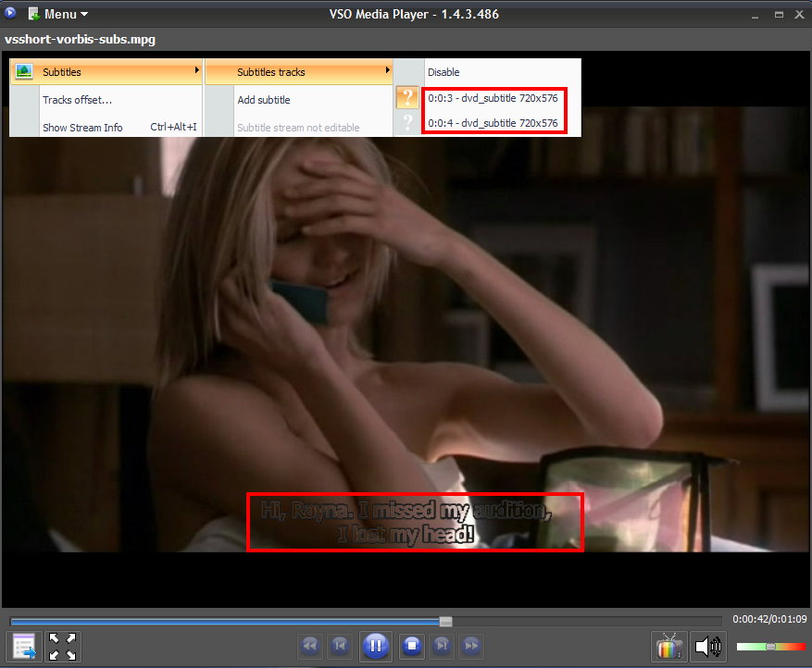Rewind the video

coord(309,646)
